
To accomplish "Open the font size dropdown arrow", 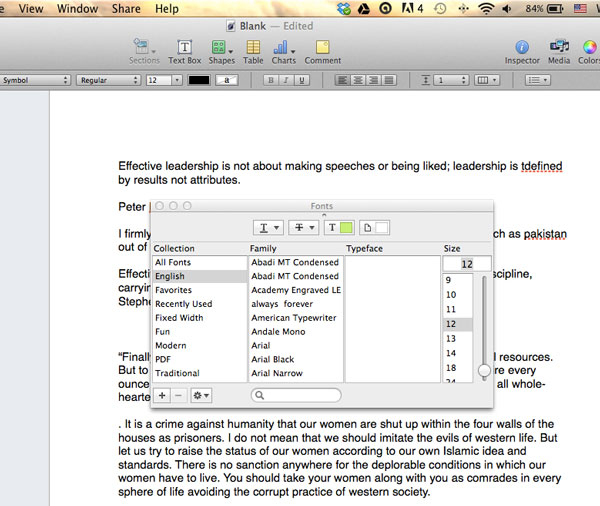I will [x=177, y=80].
